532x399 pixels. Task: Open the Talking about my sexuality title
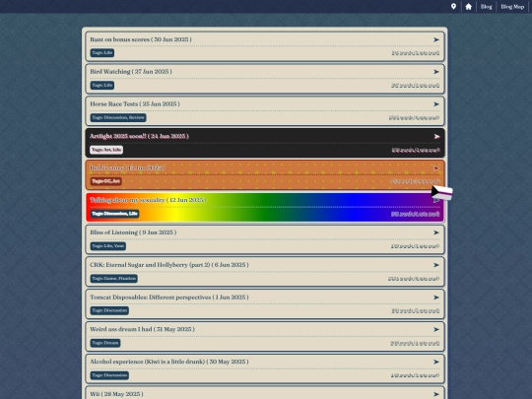click(148, 200)
